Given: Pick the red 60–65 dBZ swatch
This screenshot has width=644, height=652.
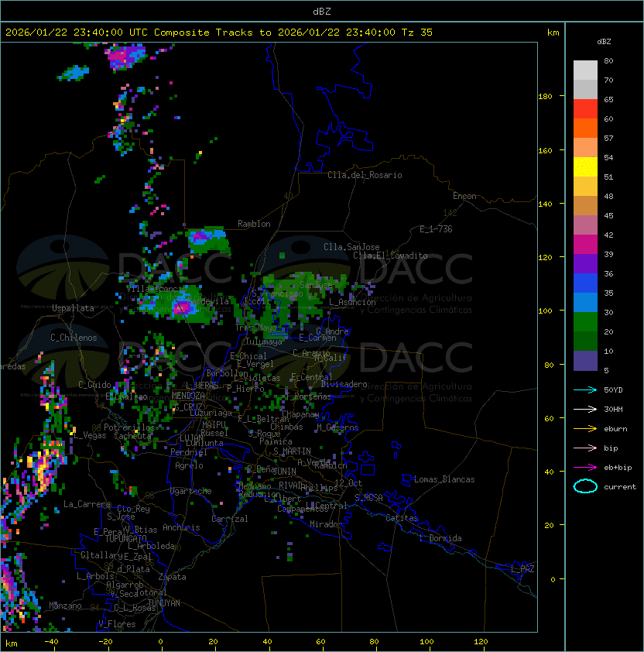Looking at the screenshot, I should [x=585, y=108].
